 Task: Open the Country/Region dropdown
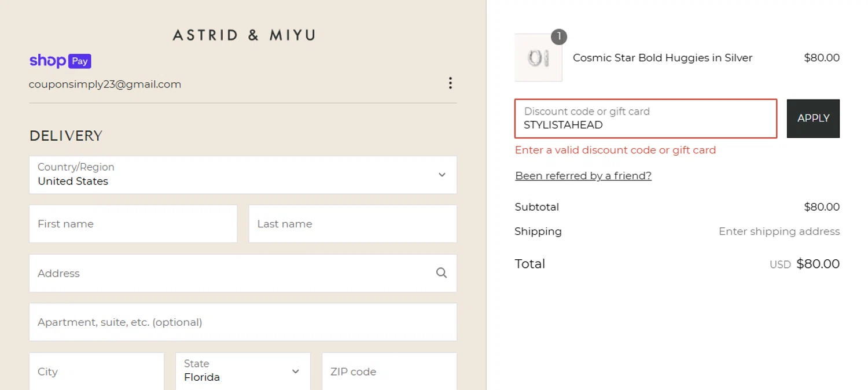[x=243, y=175]
